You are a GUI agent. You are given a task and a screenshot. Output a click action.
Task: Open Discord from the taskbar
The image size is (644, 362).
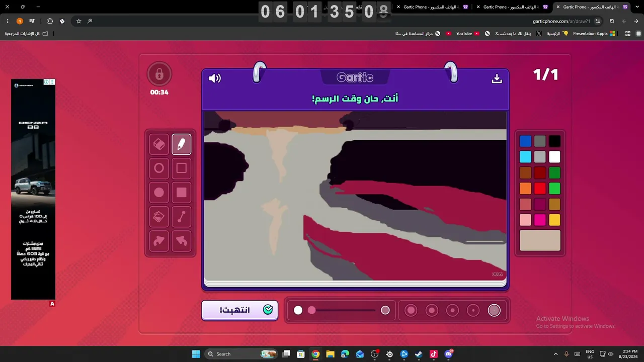click(448, 354)
